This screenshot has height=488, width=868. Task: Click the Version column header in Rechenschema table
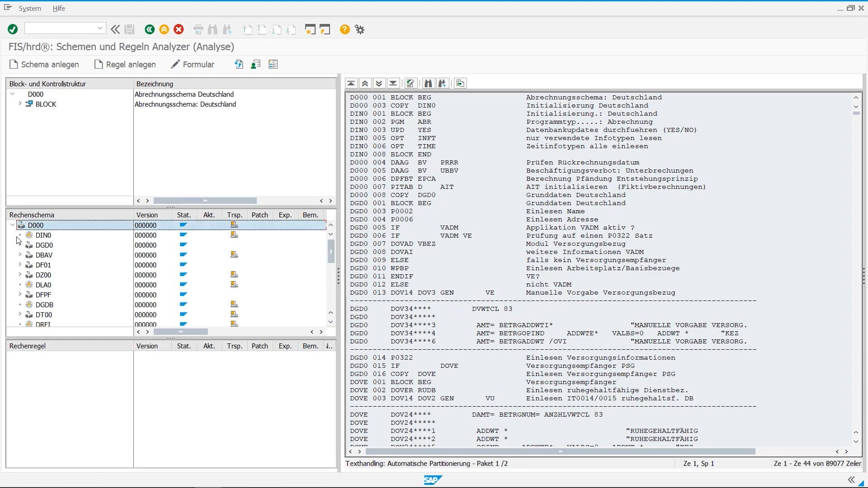point(152,215)
